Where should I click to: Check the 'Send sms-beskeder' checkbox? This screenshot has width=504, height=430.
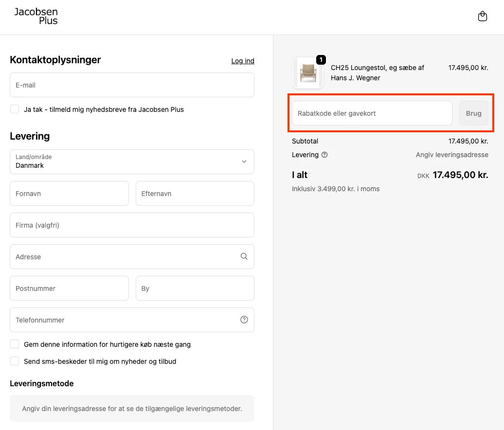pyautogui.click(x=15, y=361)
